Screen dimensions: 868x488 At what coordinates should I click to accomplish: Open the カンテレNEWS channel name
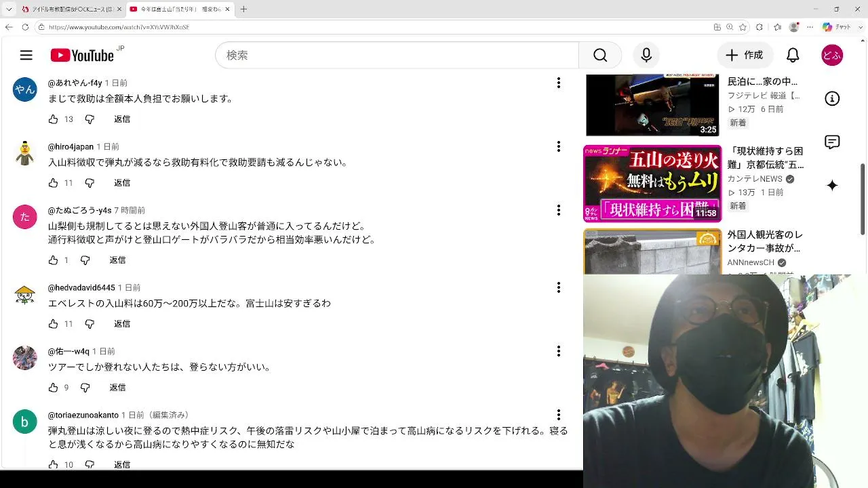755,179
